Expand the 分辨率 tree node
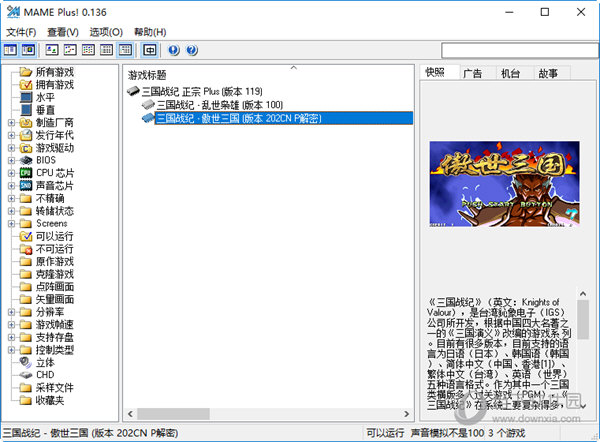The height and width of the screenshot is (442, 600). pos(11,312)
